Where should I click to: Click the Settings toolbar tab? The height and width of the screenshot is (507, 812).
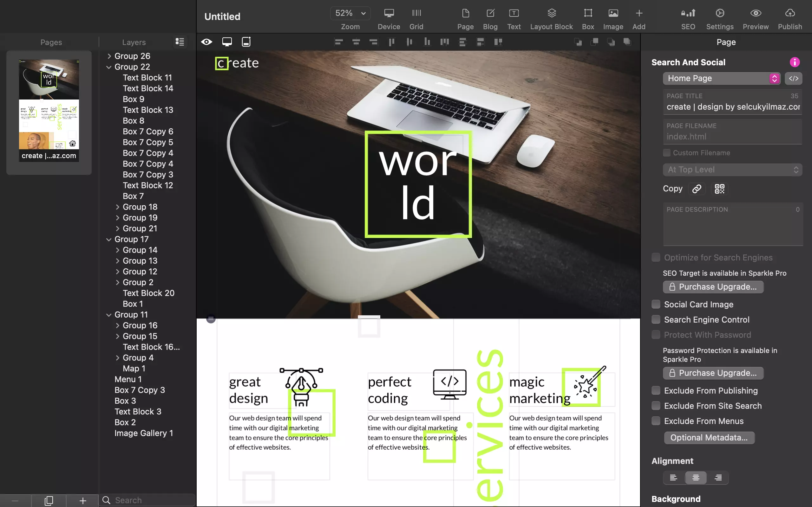pyautogui.click(x=720, y=17)
